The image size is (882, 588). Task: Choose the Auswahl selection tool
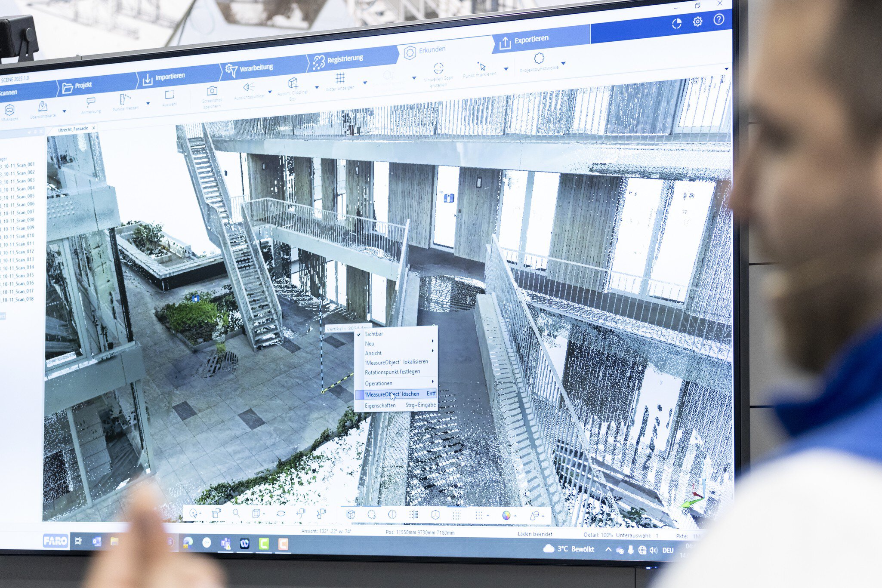coord(170,99)
